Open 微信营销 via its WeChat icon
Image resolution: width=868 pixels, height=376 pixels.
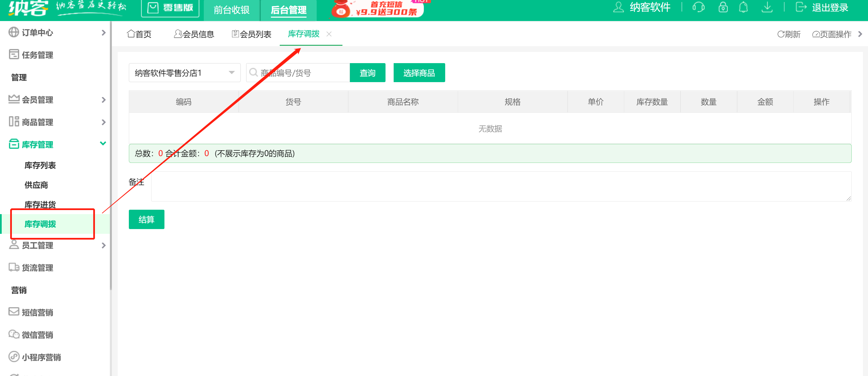pyautogui.click(x=13, y=335)
